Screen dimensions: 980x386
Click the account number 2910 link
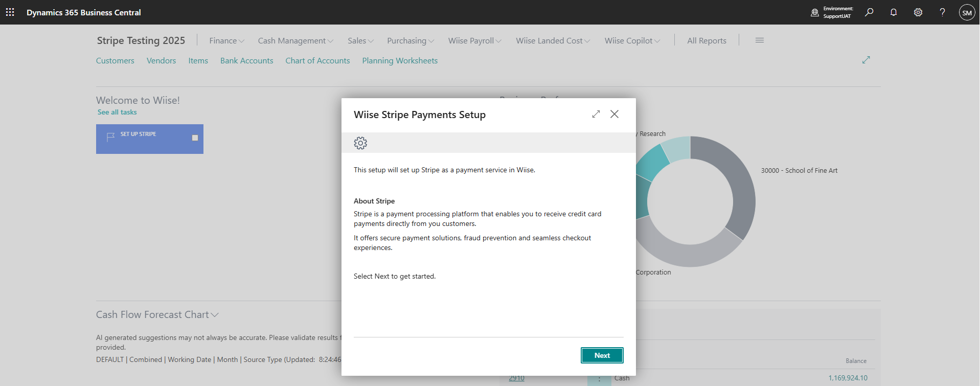(x=516, y=378)
